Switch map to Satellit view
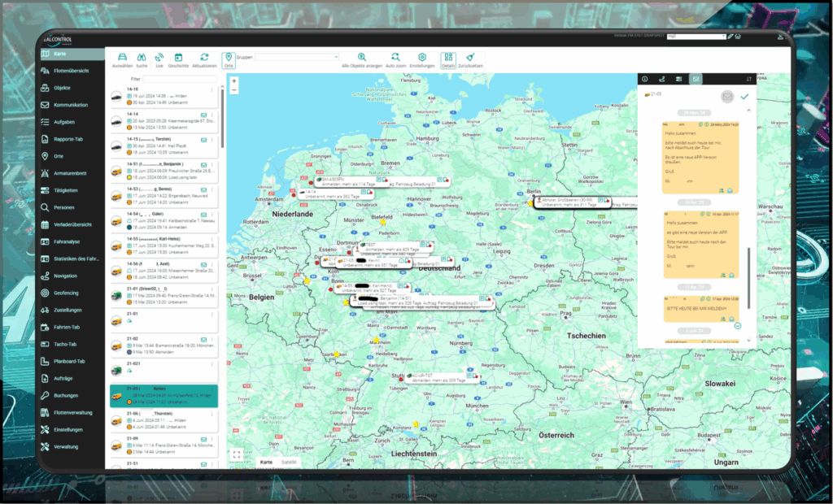Image resolution: width=833 pixels, height=504 pixels. click(290, 463)
